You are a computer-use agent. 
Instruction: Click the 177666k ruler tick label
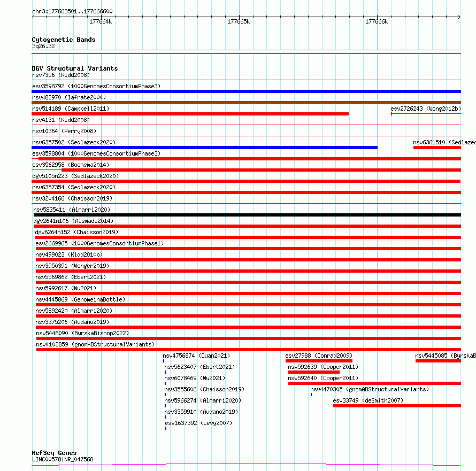(377, 21)
